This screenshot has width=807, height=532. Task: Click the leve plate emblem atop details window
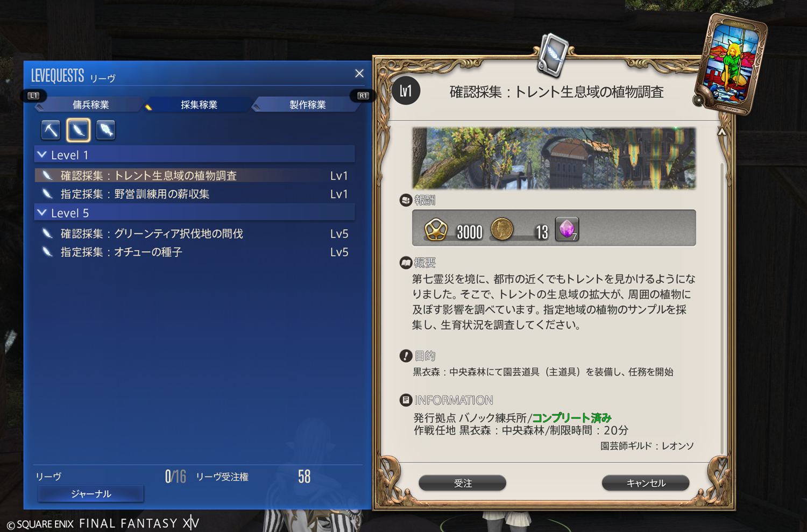pyautogui.click(x=553, y=54)
